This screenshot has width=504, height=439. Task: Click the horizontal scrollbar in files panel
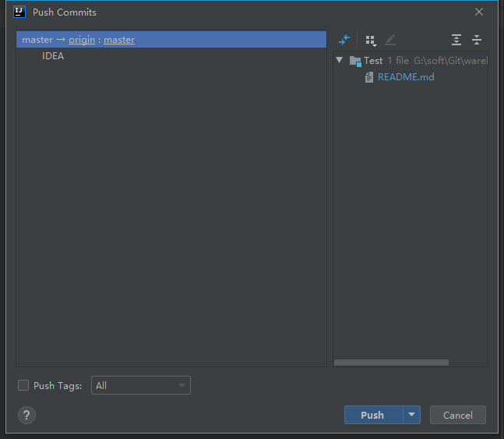click(391, 363)
